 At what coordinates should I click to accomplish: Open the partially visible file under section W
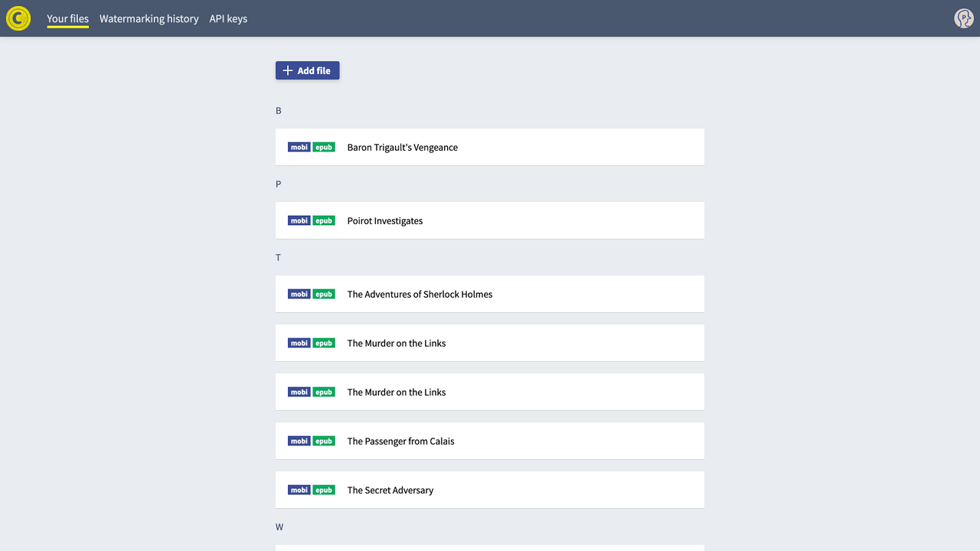490,548
